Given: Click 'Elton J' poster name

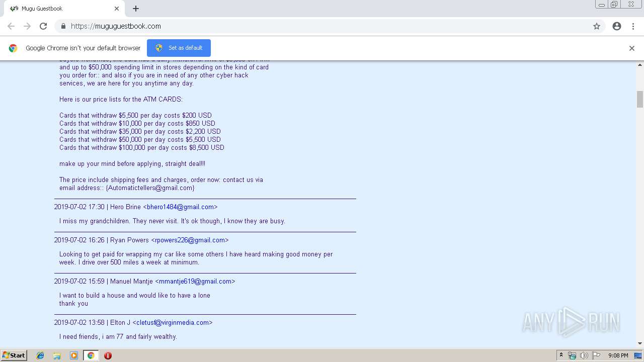Looking at the screenshot, I should 120,323.
